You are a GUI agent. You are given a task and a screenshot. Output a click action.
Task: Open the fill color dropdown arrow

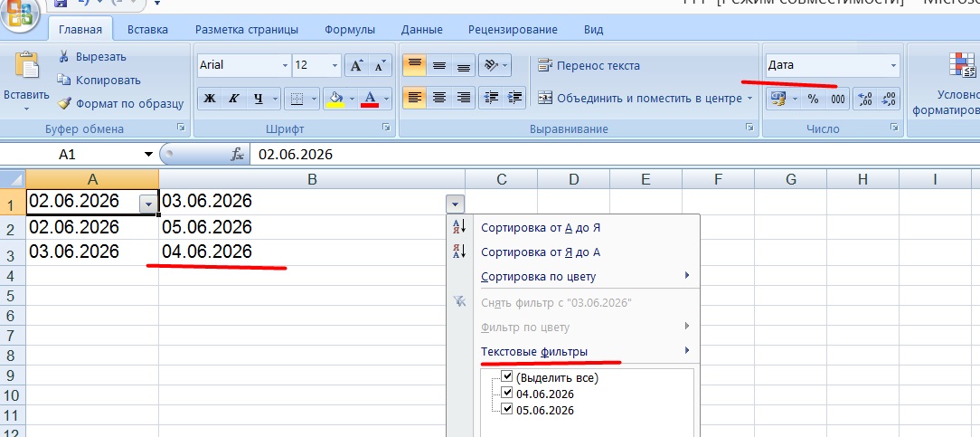pos(352,98)
